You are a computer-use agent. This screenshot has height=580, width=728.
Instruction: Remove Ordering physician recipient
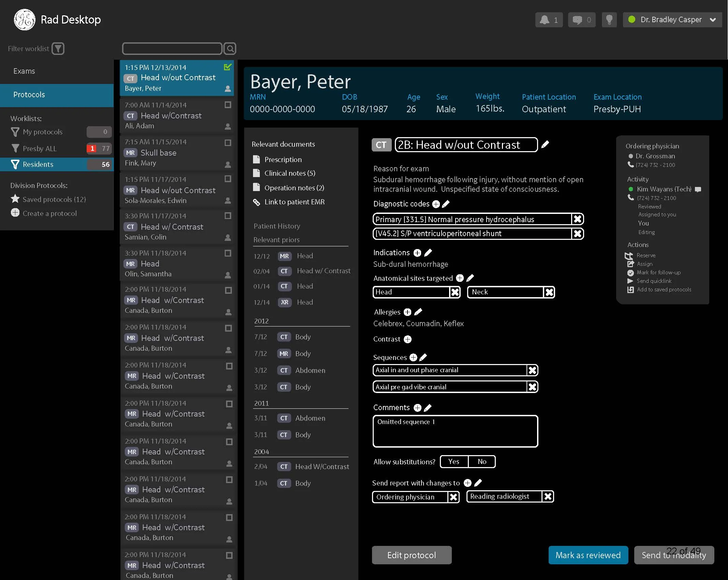(454, 497)
